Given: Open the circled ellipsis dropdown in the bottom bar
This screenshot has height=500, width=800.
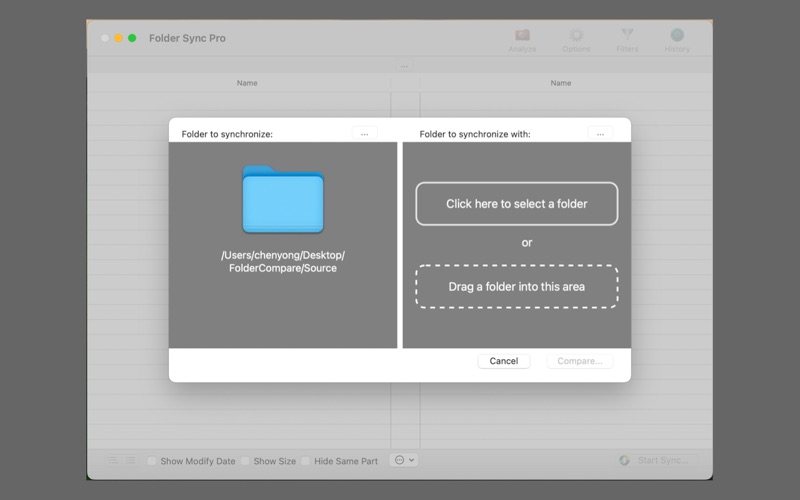Looking at the screenshot, I should pyautogui.click(x=404, y=460).
